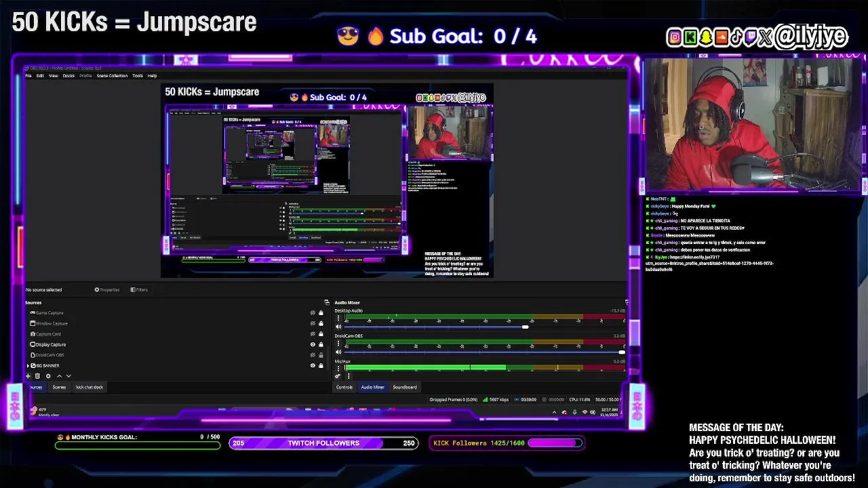The width and height of the screenshot is (868, 488).
Task: Show the Game Capture source via eye icon
Action: [x=313, y=313]
